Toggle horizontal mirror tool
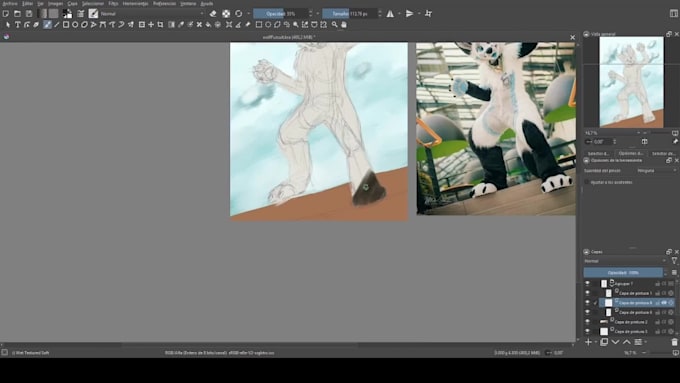The height and width of the screenshot is (383, 680). (390, 14)
